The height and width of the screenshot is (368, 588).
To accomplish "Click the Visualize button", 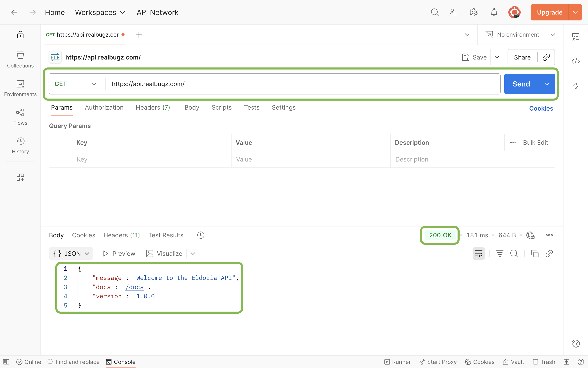I will pos(164,254).
